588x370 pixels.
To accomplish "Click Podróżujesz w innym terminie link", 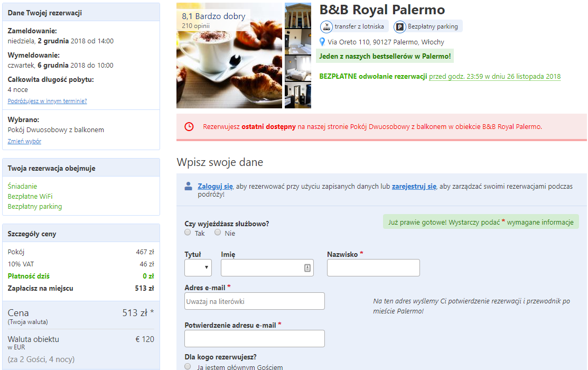I will point(47,101).
